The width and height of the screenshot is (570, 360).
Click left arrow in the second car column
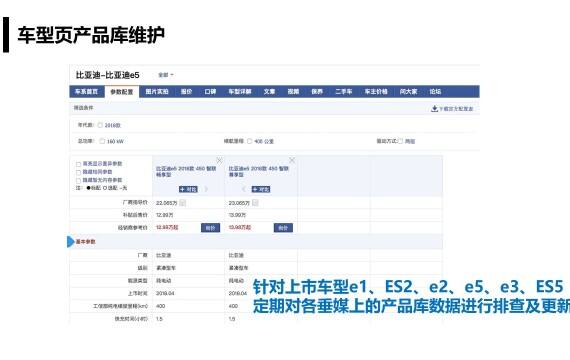(244, 189)
